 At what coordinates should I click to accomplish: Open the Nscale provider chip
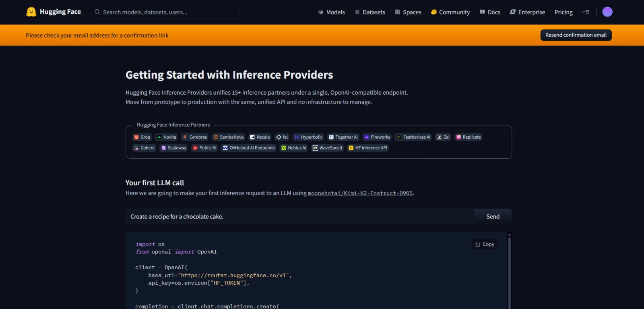tap(260, 137)
